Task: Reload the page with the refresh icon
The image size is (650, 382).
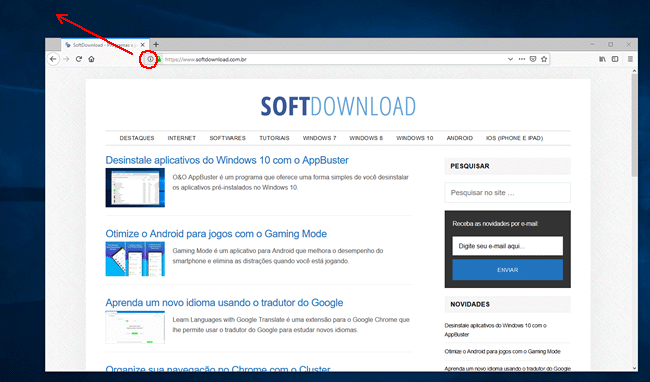Action: (79, 59)
